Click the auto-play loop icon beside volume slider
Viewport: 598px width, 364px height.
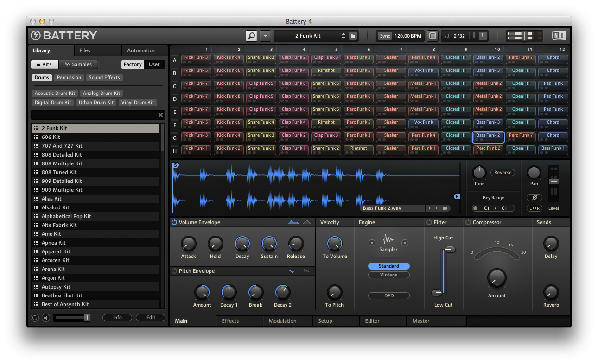(35, 317)
